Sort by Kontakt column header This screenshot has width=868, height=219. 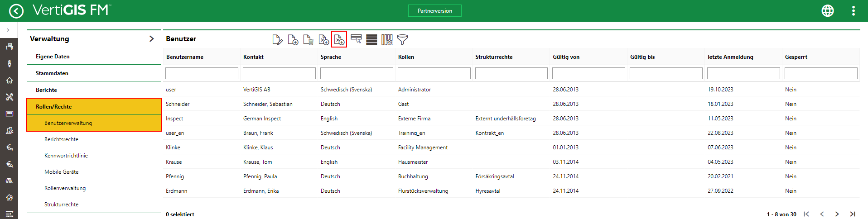[253, 57]
